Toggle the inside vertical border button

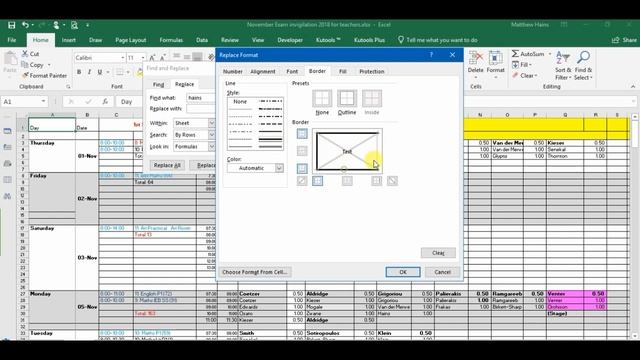pos(347,181)
